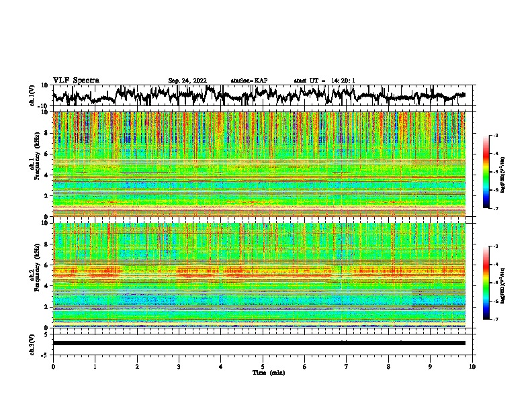Screen dimensions: 532x411
Task: Select the ch.2 color bar log(PSD) label
Action: [502, 285]
